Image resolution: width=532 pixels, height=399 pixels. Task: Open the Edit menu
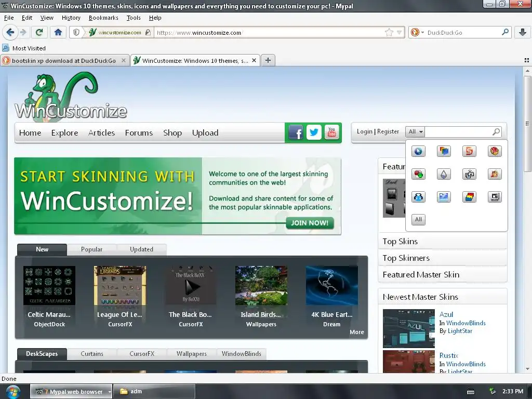27,18
